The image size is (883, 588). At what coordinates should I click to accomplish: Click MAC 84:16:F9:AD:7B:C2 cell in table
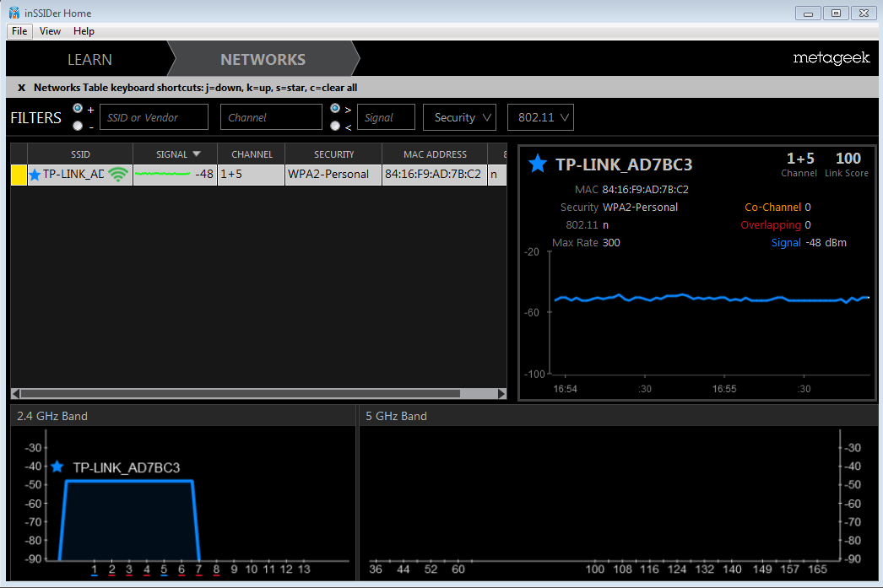[435, 175]
